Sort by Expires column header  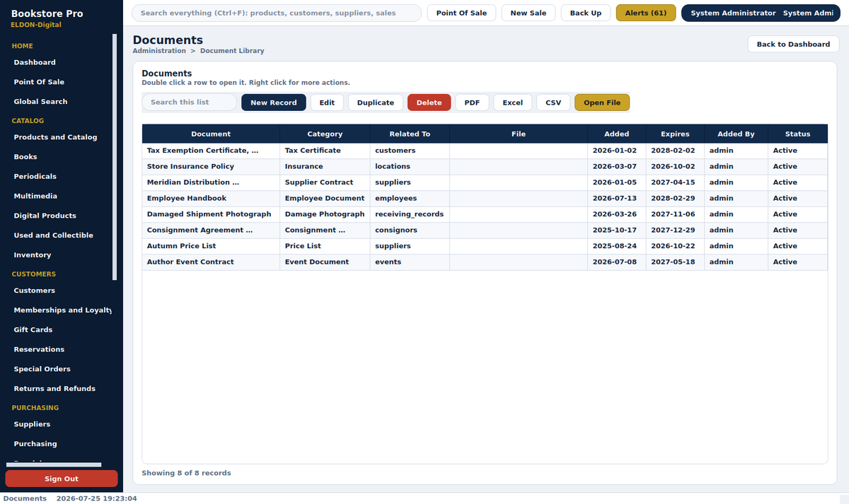click(x=675, y=134)
